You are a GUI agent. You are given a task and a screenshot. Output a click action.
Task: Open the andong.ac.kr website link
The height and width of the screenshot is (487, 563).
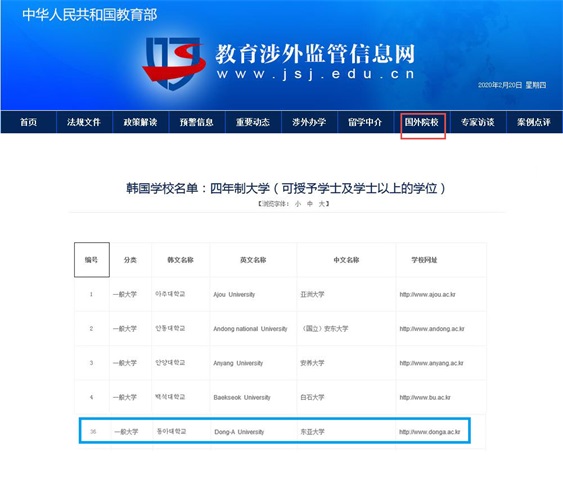coord(432,329)
